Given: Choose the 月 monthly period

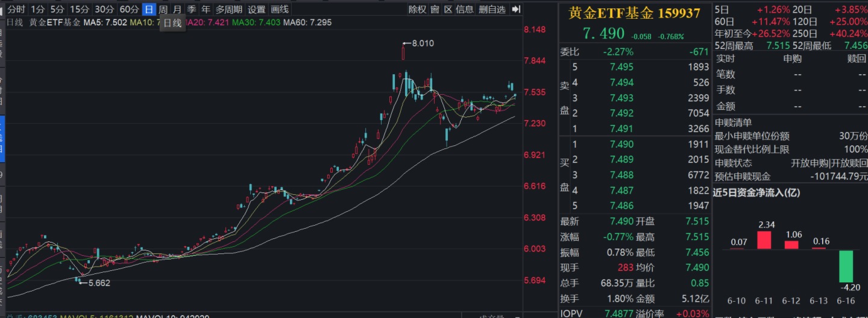Looking at the screenshot, I should pos(177,9).
